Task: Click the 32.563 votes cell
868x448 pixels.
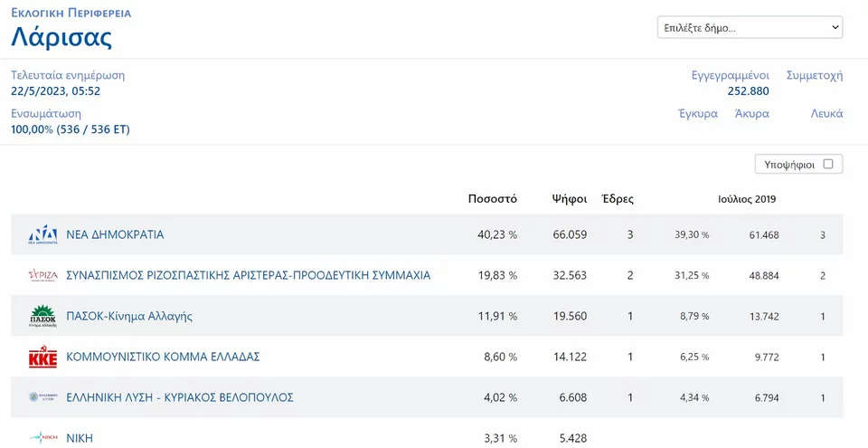Action: (570, 275)
